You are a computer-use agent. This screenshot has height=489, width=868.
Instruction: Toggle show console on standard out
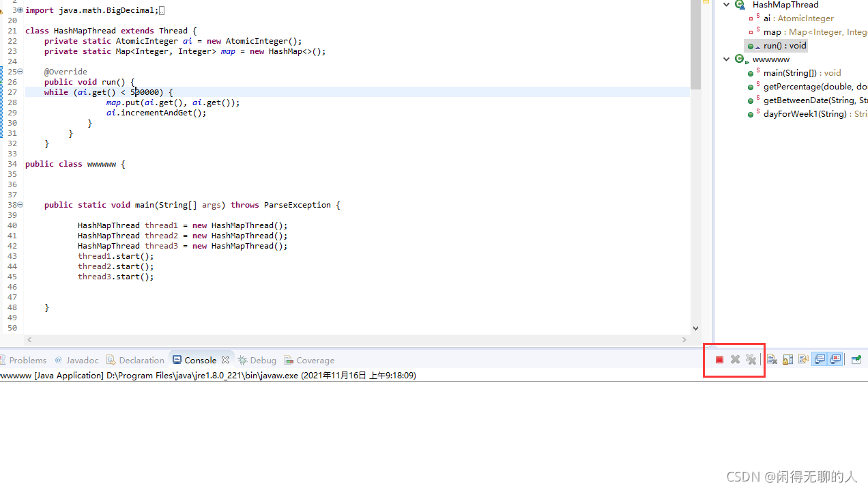[x=820, y=360]
